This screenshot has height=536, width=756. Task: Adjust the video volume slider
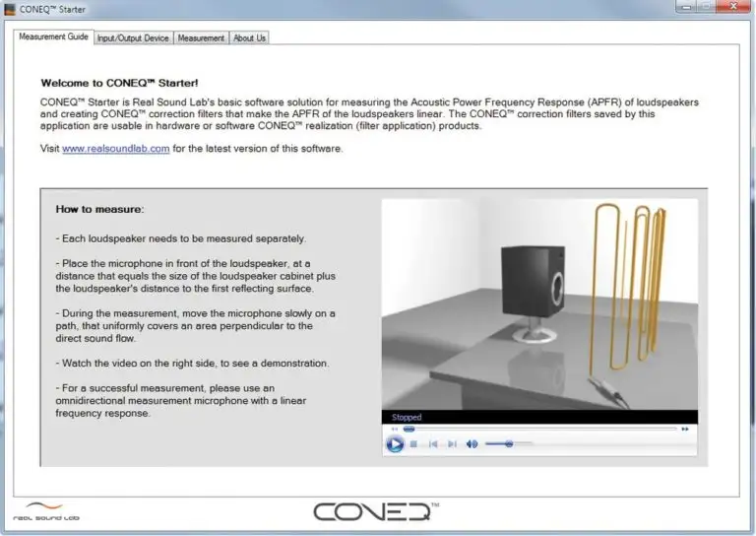[509, 443]
